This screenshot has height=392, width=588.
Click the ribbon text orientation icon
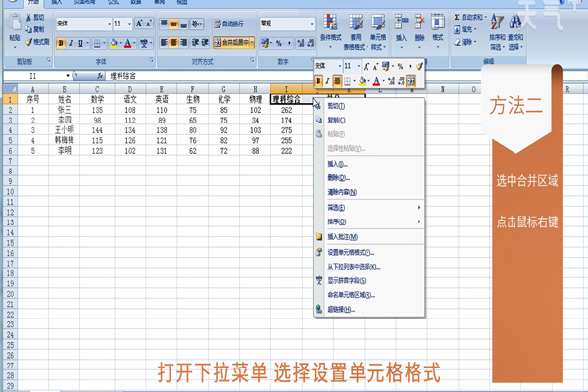195,24
